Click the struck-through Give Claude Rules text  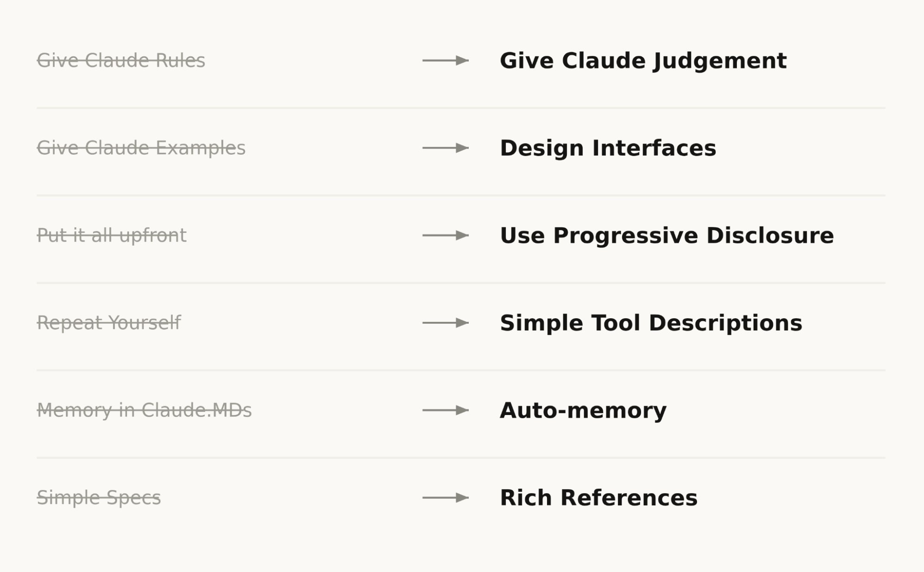121,60
